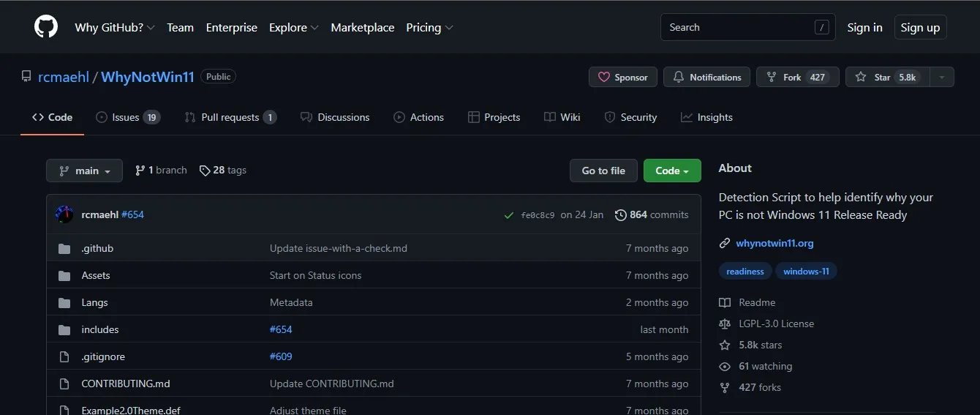
Task: Open the .github folder
Action: [97, 248]
